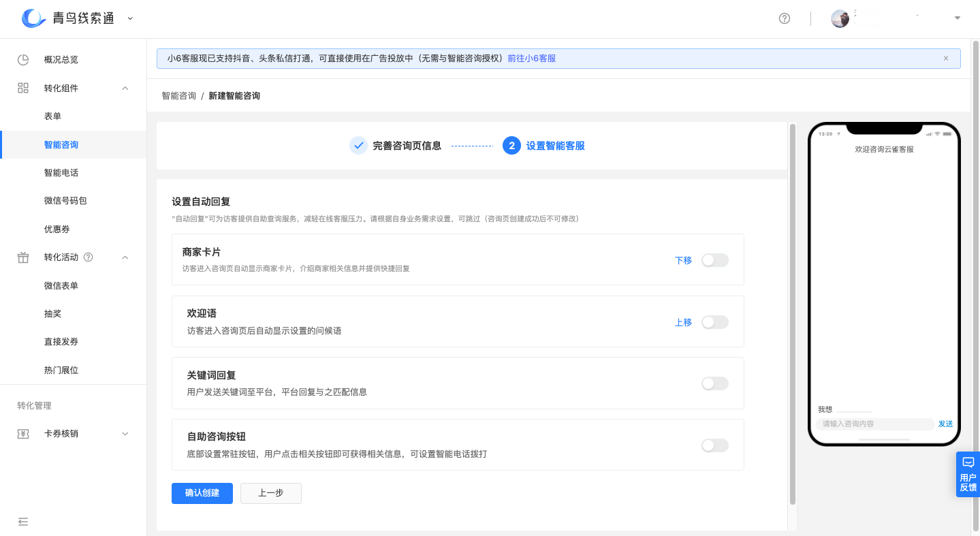980x536 pixels.
Task: Enable the 商家卡片 auto-reply switch
Action: click(714, 259)
